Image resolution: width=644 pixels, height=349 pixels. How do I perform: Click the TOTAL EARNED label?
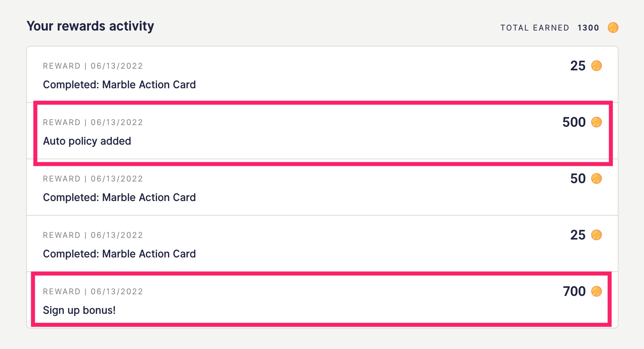[x=535, y=28]
